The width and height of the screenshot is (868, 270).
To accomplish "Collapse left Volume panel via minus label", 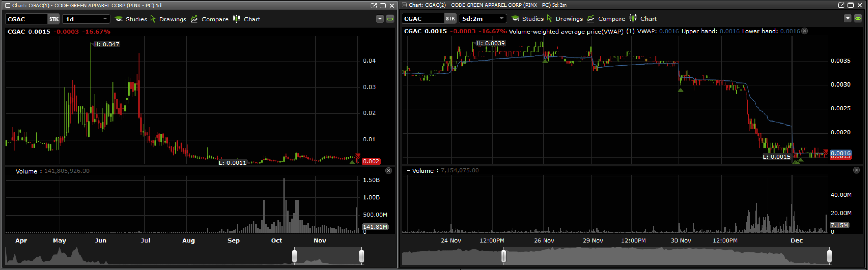I will click(x=12, y=171).
